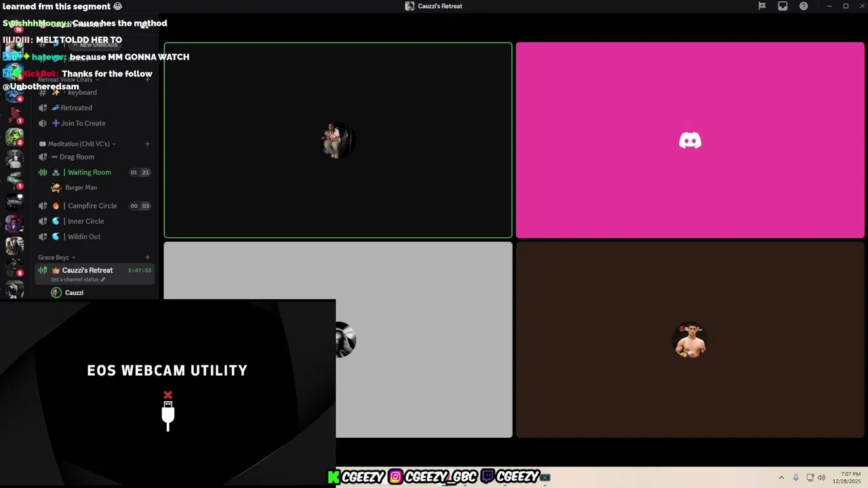Click Set a channel status link
Screen dimensions: 868x488
[78, 279]
